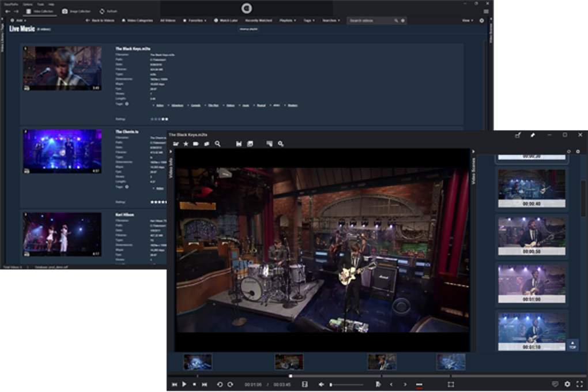Go to next scene with right chevron
588x392 pixels.
coord(405,384)
